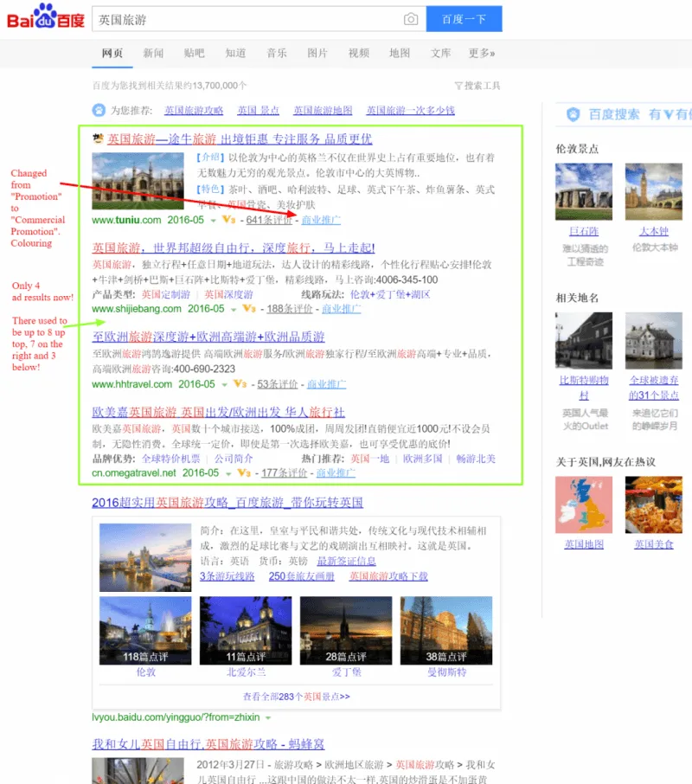Go to the 知道 tab

235,53
